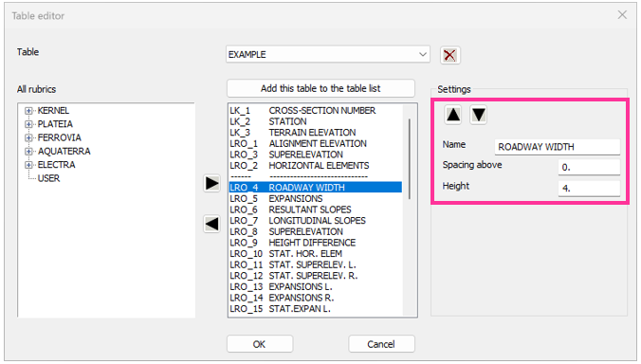Image resolution: width=641 pixels, height=364 pixels.
Task: Expand the KERNEL tree node
Action: pos(28,111)
